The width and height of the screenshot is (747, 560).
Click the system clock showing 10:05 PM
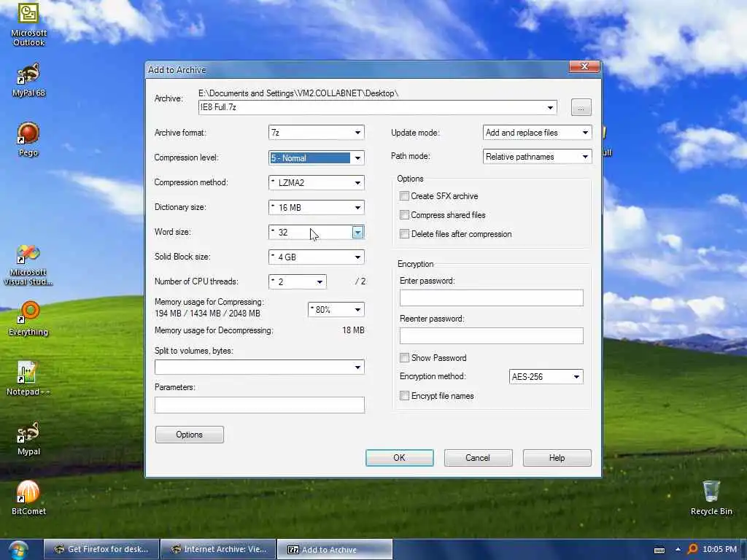click(x=719, y=549)
